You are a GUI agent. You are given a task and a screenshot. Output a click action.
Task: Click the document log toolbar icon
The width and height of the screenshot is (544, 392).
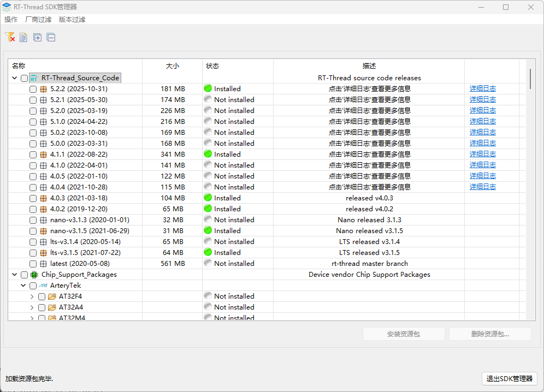point(23,37)
